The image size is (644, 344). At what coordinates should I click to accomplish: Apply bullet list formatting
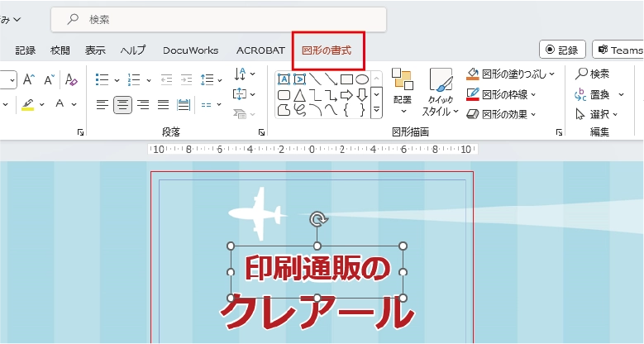coord(102,79)
